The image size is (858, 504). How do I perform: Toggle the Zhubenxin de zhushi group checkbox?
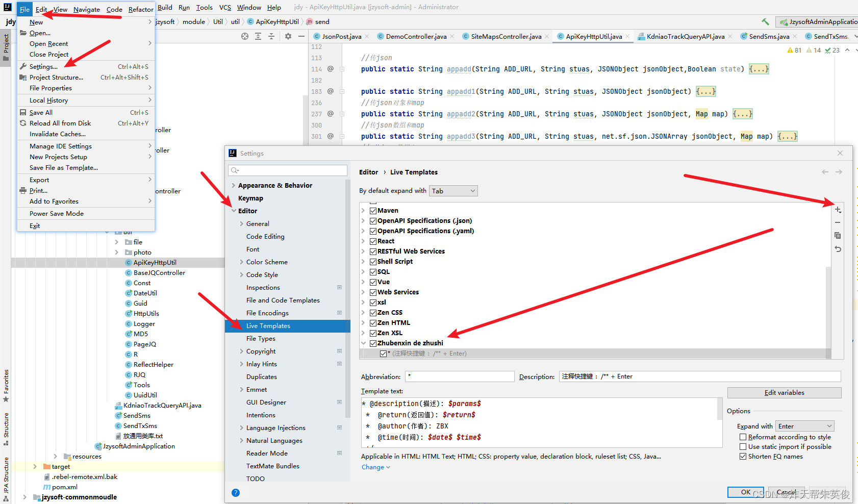[x=373, y=343]
